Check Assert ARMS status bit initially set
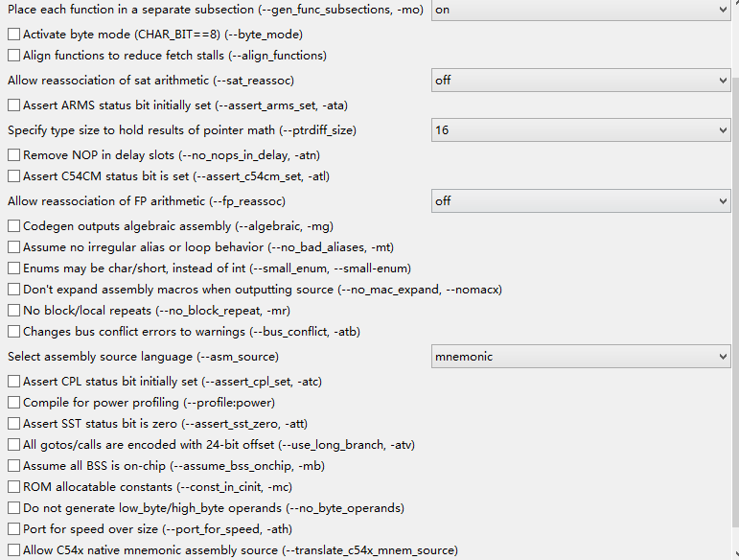739x560 pixels. [13, 105]
